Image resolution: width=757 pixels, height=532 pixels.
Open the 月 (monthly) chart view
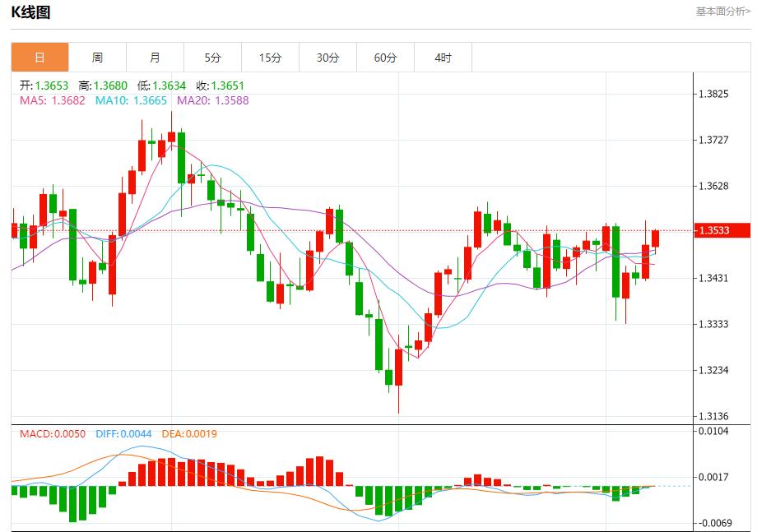[154, 58]
